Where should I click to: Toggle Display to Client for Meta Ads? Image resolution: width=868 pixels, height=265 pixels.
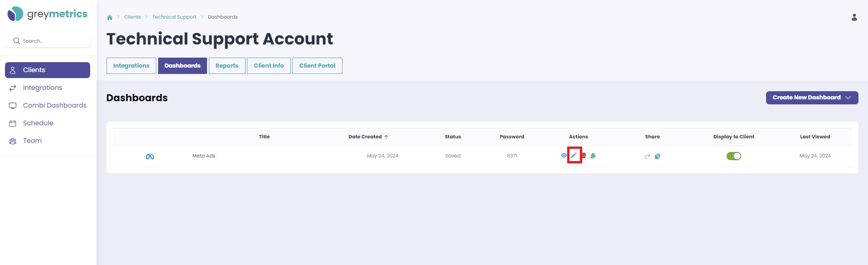click(734, 156)
